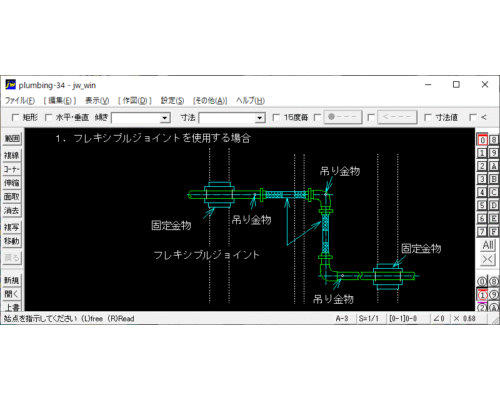
Task: Open the ファイル(F) menu
Action: [20, 100]
